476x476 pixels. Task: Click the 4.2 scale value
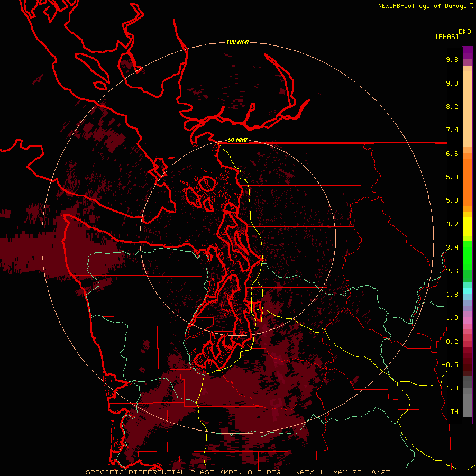pos(452,224)
